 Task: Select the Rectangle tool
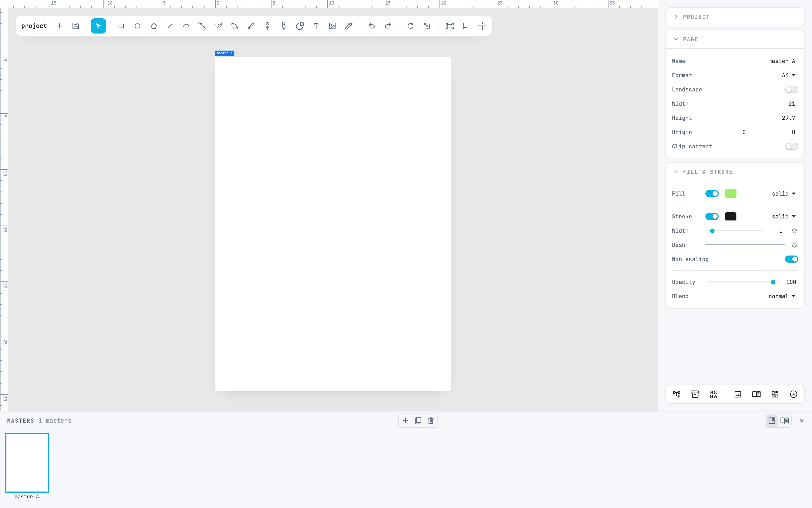121,26
